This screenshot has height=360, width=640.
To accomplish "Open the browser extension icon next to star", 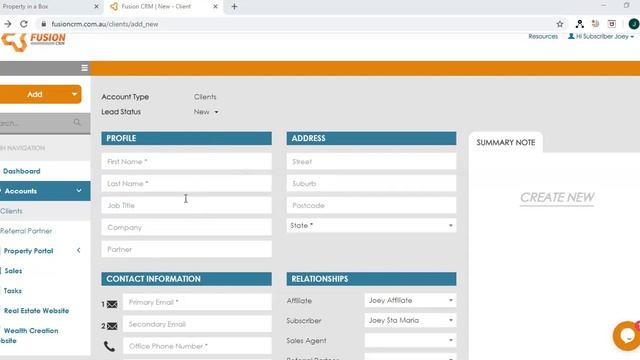I will pyautogui.click(x=579, y=24).
